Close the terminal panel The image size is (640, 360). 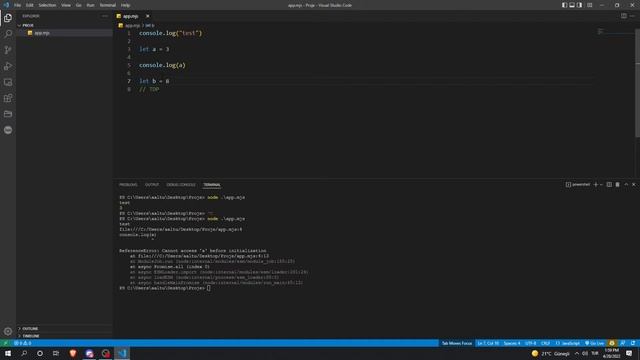(x=634, y=184)
